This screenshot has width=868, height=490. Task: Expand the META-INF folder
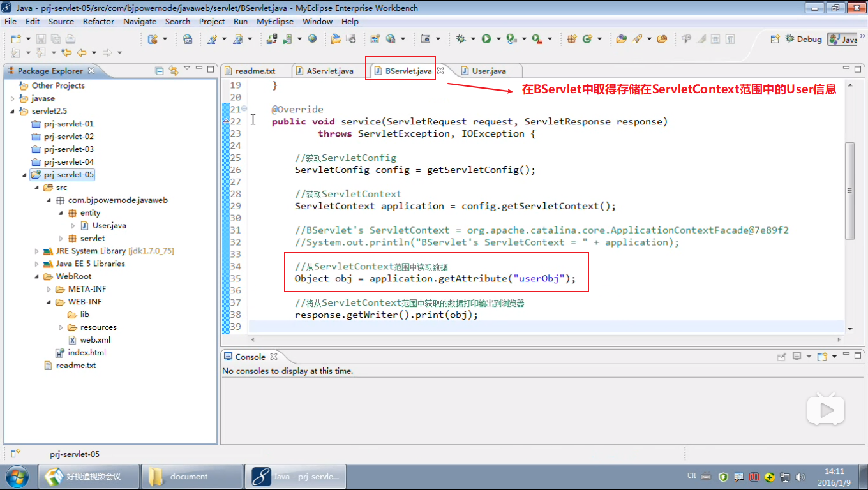click(49, 289)
